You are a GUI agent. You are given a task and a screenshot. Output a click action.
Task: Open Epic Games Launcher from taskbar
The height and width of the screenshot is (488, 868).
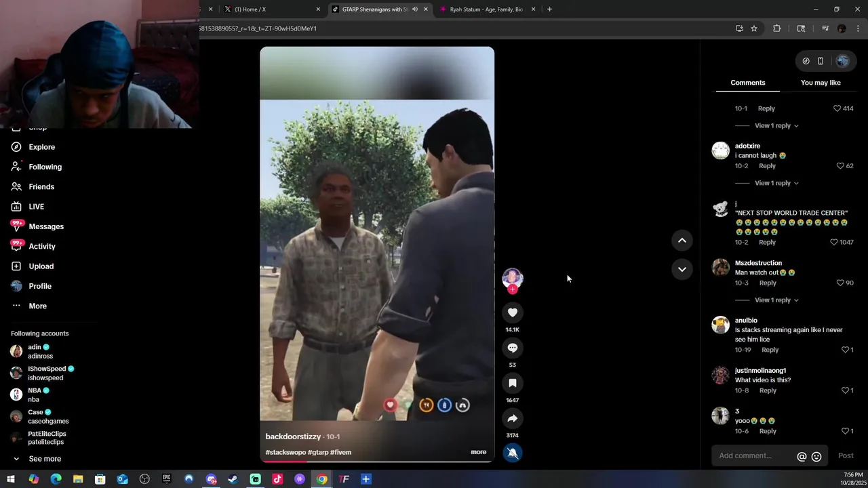point(167,479)
